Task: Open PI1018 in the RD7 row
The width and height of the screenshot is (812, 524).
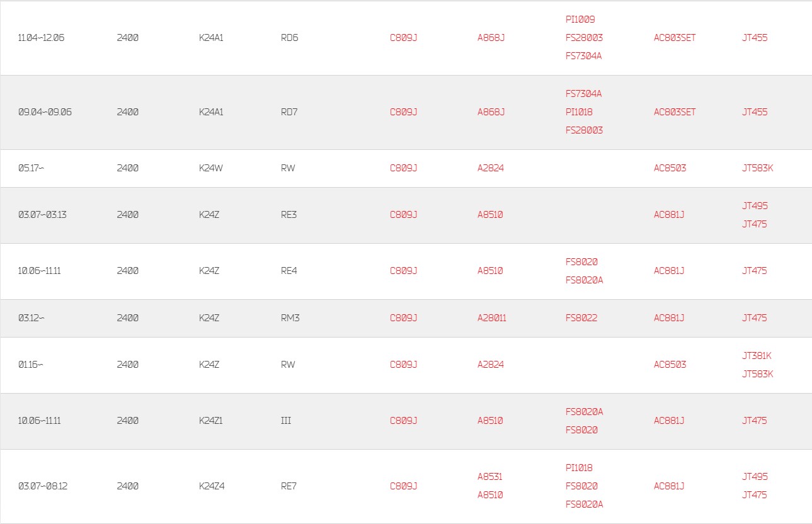Action: click(x=579, y=112)
